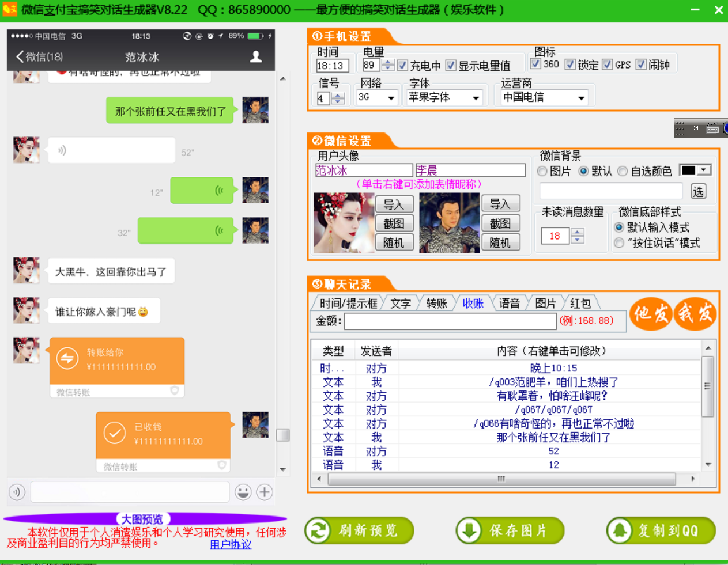Click the 我发 orange round button

pyautogui.click(x=695, y=313)
